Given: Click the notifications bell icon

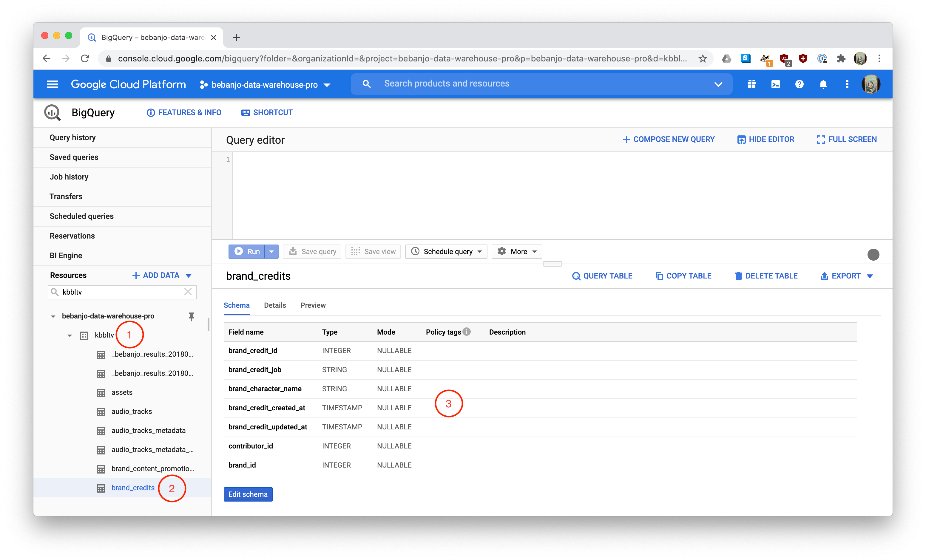Looking at the screenshot, I should click(x=823, y=84).
